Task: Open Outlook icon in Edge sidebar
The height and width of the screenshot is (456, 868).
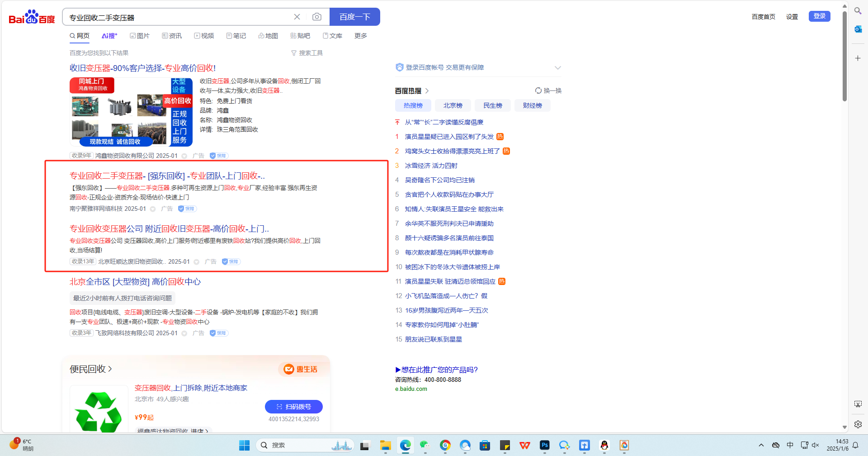Action: 858,29
